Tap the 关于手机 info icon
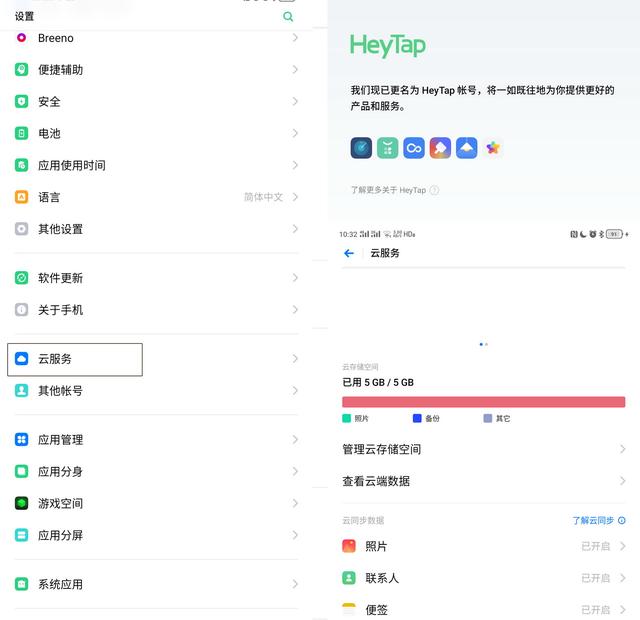This screenshot has width=640, height=620. 21,309
